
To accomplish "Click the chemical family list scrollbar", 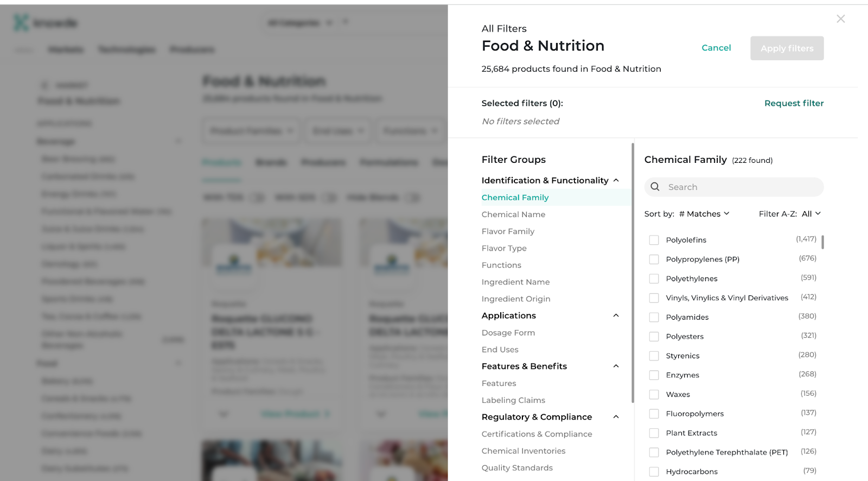I will click(822, 242).
